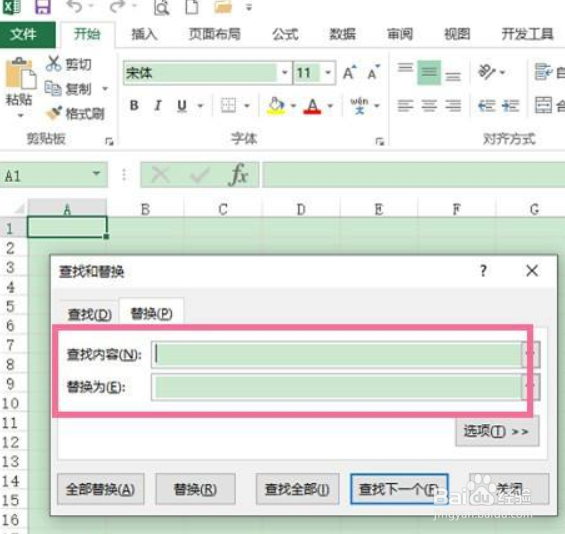Set Bottom Align for cell
Screen dimensions: 565x534
coord(453,76)
